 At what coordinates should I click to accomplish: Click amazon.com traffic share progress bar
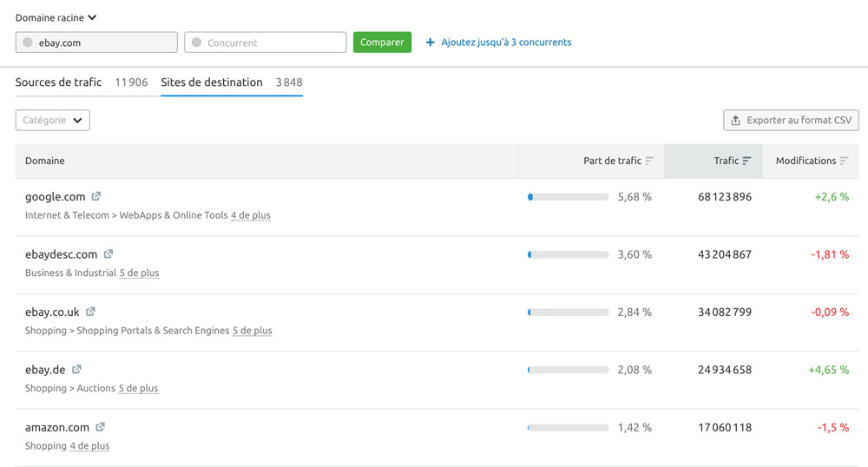pos(568,427)
